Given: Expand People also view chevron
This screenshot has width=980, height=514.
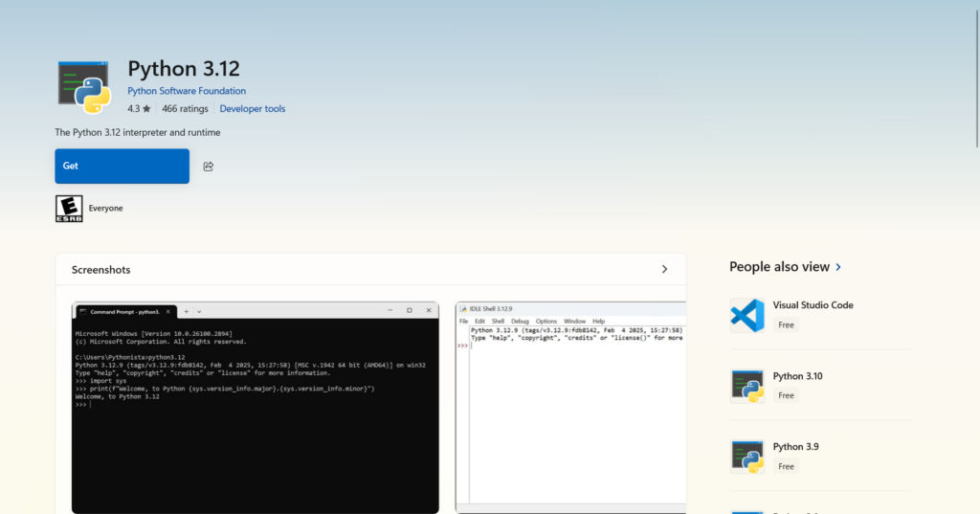Looking at the screenshot, I should point(838,267).
